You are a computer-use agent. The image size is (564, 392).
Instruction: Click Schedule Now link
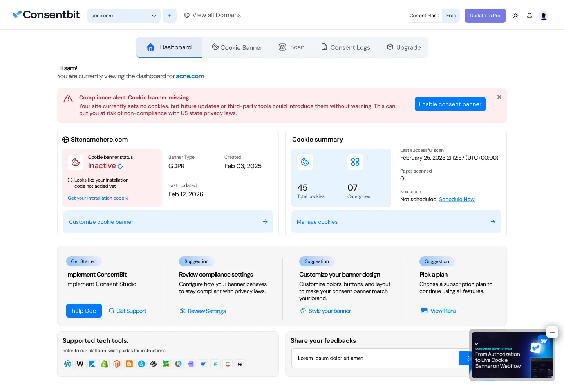point(457,199)
